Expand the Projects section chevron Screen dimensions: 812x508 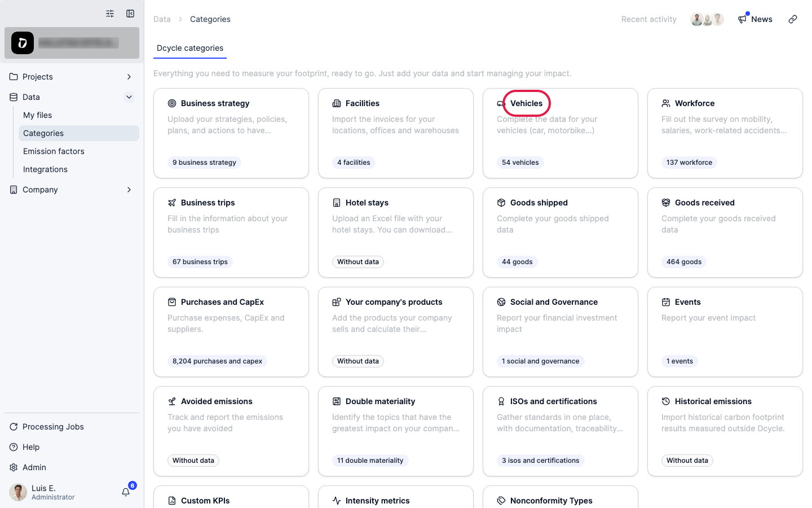coord(129,77)
